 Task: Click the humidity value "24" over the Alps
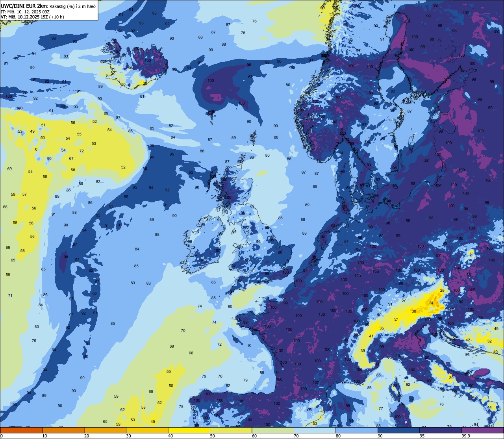431,303
